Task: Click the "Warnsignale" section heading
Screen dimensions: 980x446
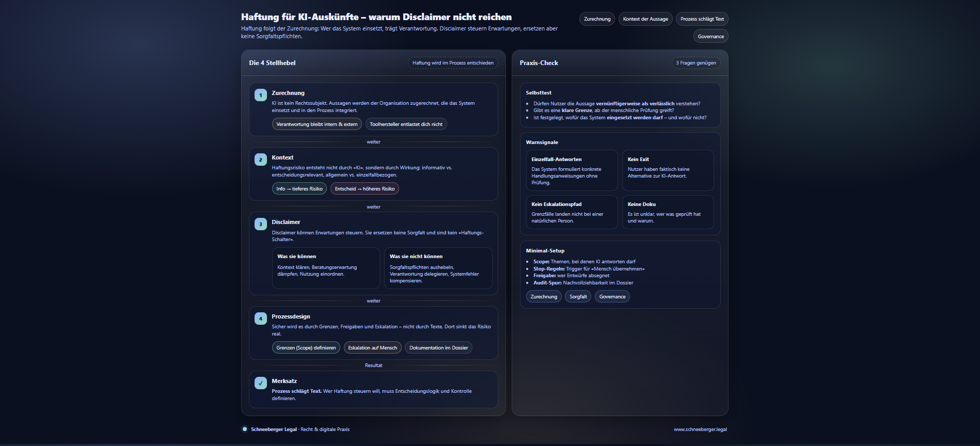Action: [542, 142]
